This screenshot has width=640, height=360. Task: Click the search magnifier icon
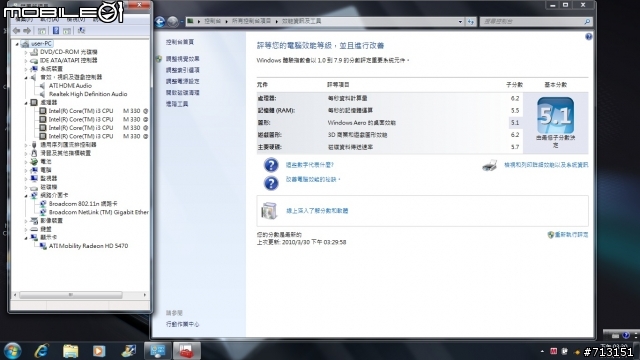[x=587, y=22]
